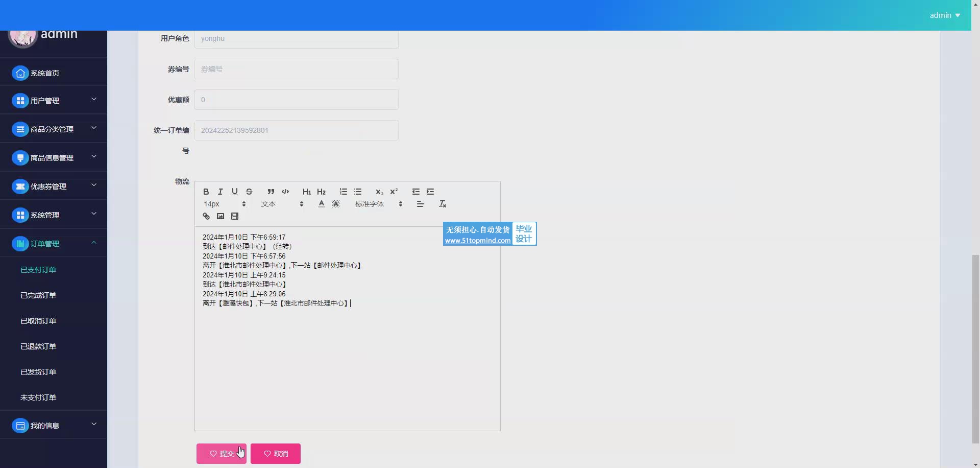Screen dimensions: 980x468
Task: Click scrollbar down arrow
Action: point(975,464)
